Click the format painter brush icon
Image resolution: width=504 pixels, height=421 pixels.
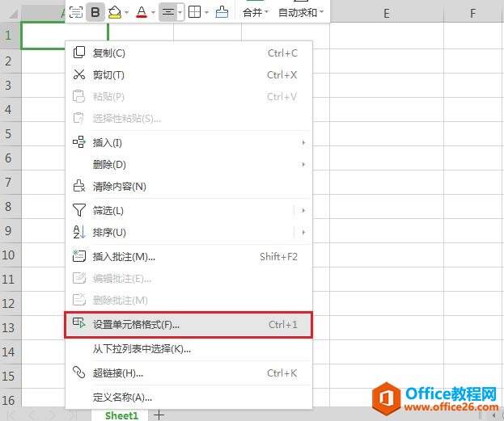222,12
